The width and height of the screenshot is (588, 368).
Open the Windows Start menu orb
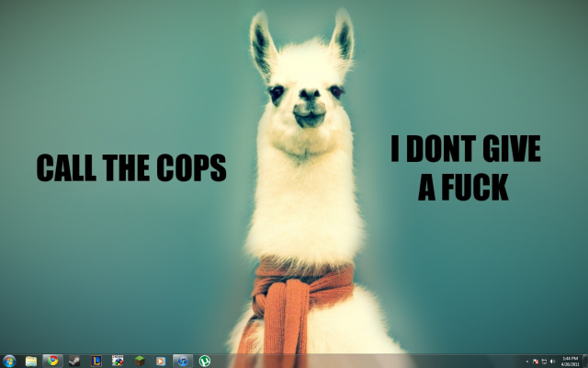tap(9, 361)
